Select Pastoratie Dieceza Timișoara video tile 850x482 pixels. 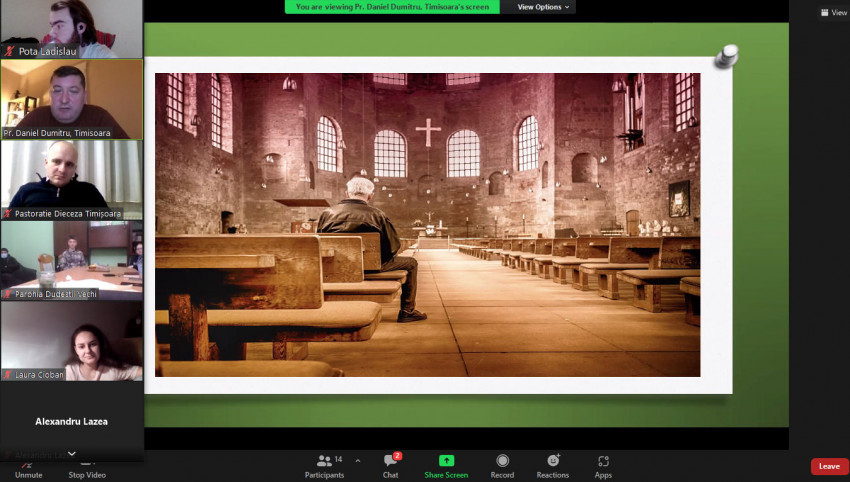pos(71,178)
